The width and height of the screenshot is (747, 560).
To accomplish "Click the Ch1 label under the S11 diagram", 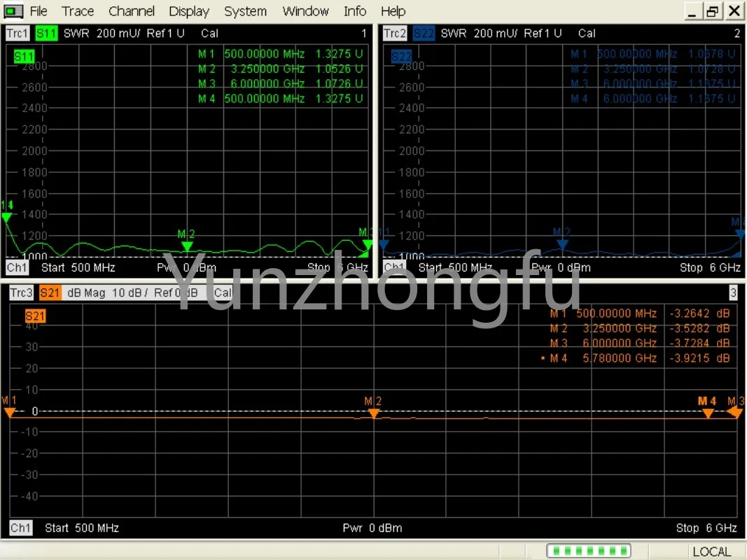I will 17,267.
